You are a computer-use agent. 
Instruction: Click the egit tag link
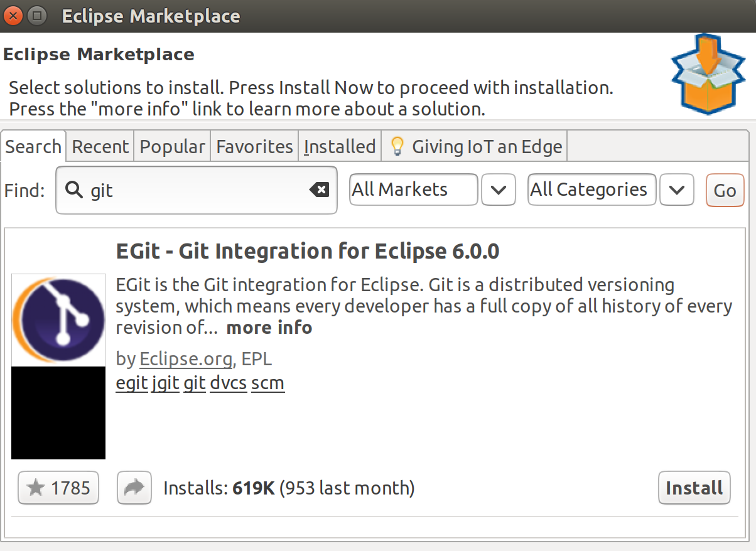[132, 383]
